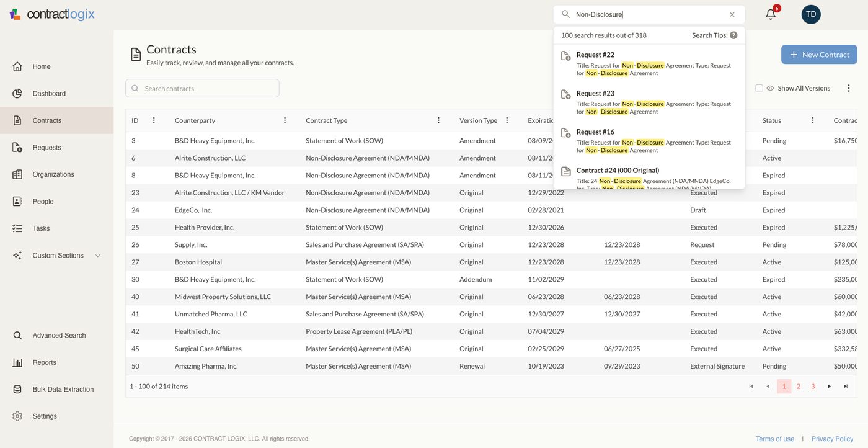The height and width of the screenshot is (448, 868).
Task: Open the ID column menu
Action: coord(154,120)
